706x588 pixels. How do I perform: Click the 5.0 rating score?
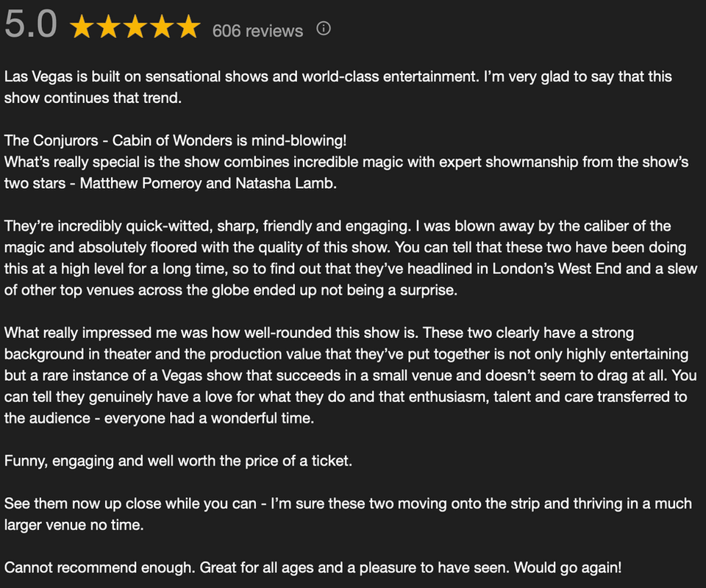click(31, 25)
